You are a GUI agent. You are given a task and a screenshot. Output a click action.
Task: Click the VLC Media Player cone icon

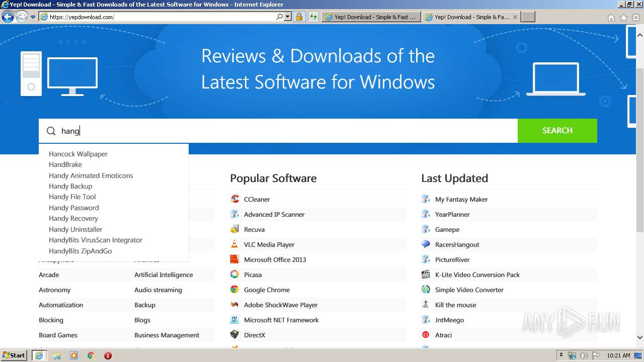coord(234,244)
